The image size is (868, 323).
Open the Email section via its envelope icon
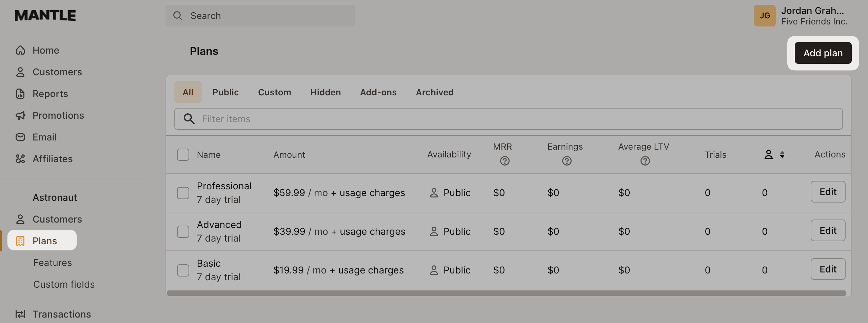click(x=20, y=137)
